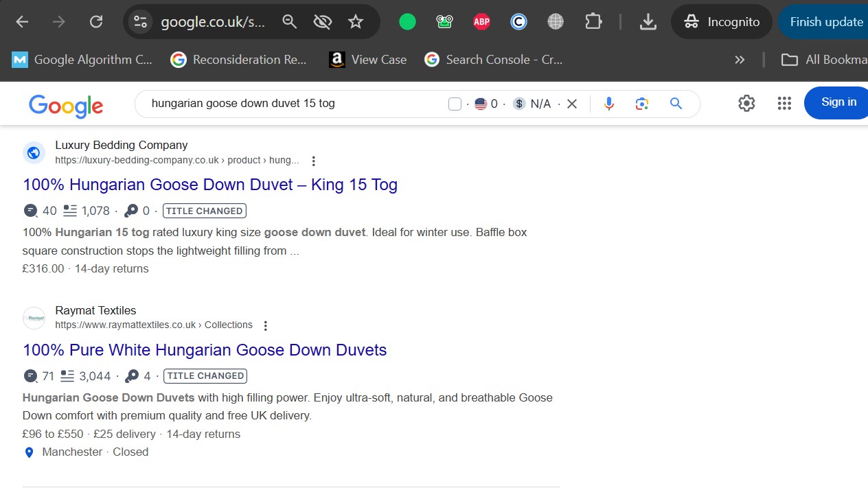Open the View Case bookmark
This screenshot has width=868, height=499.
368,60
